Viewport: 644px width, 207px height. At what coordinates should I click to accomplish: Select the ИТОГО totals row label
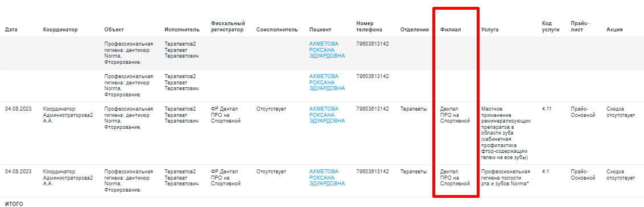tap(14, 204)
